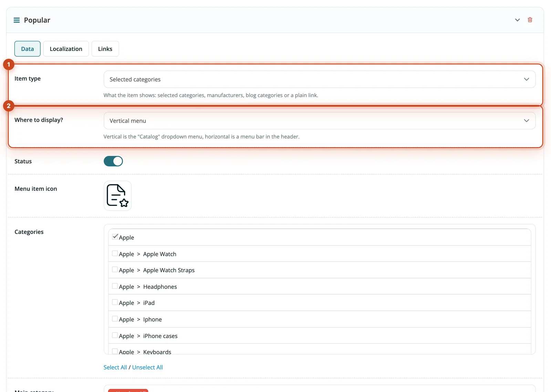Click the Select All link
551x392 pixels.
click(x=115, y=367)
